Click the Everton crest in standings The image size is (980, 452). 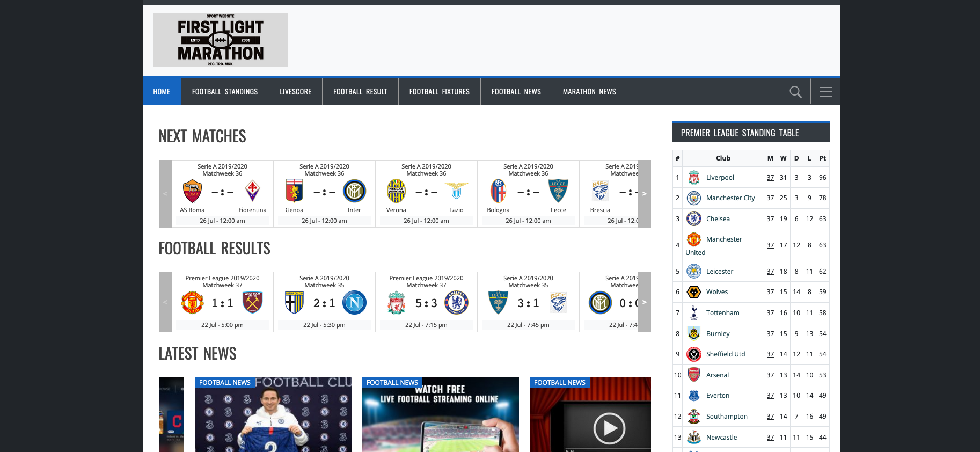(694, 396)
